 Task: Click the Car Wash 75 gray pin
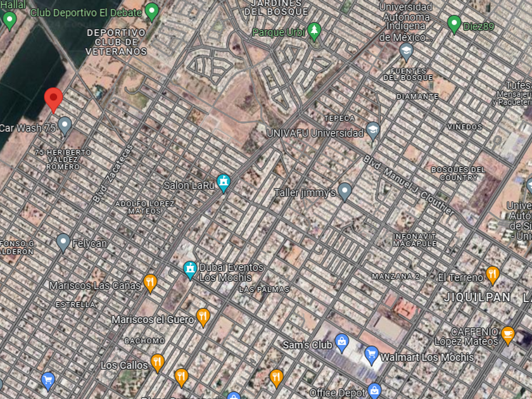click(x=65, y=126)
